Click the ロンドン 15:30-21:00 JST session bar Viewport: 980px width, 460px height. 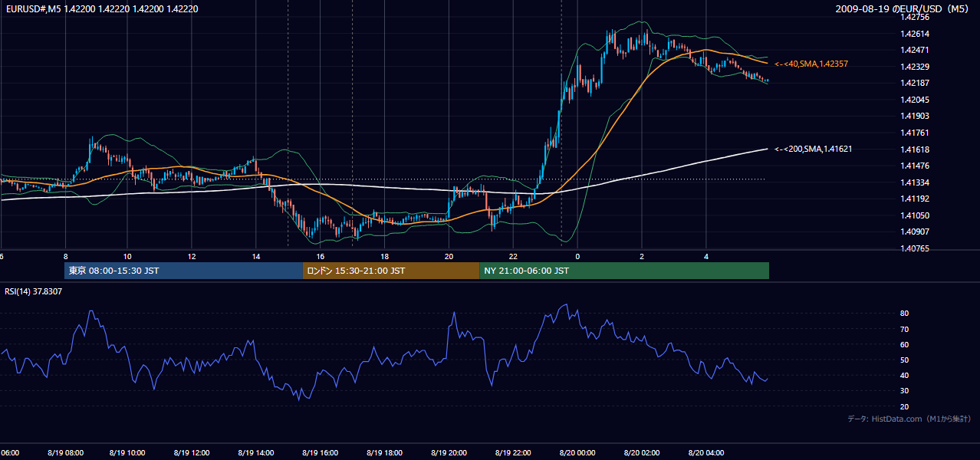[391, 271]
